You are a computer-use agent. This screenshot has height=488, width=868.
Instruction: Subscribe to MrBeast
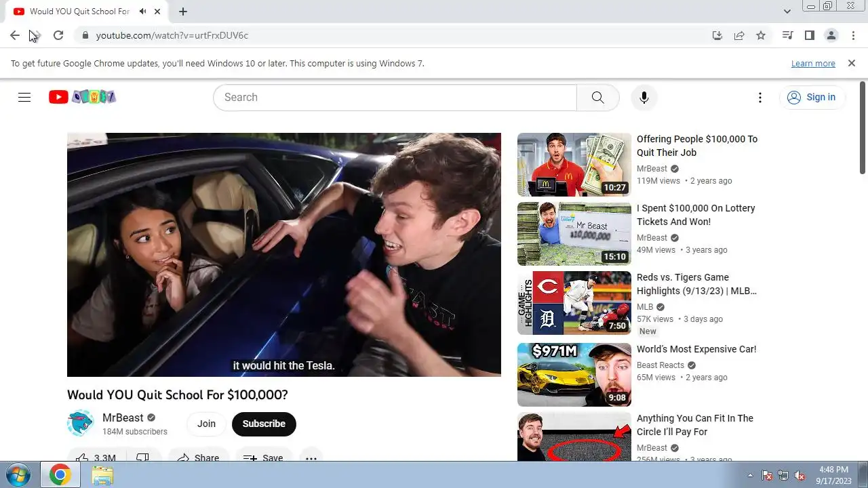pyautogui.click(x=264, y=424)
